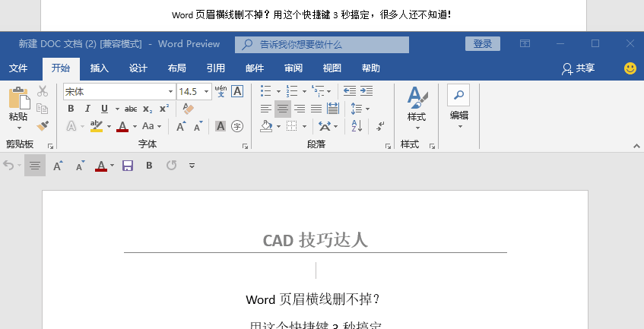Click the numbered list icon

[x=292, y=91]
